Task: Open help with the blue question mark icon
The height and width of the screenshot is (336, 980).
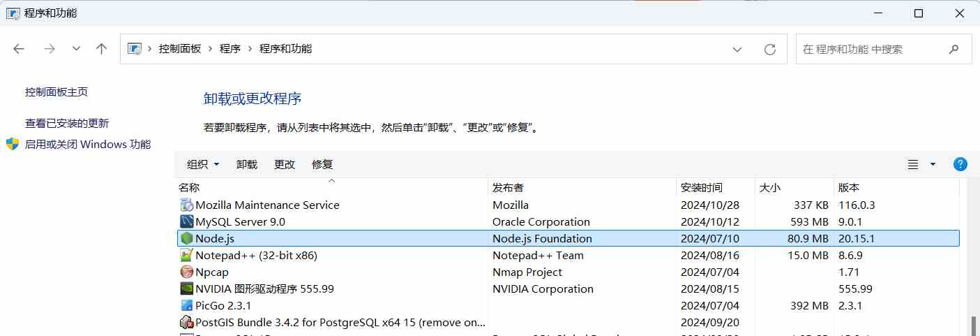Action: pyautogui.click(x=960, y=164)
